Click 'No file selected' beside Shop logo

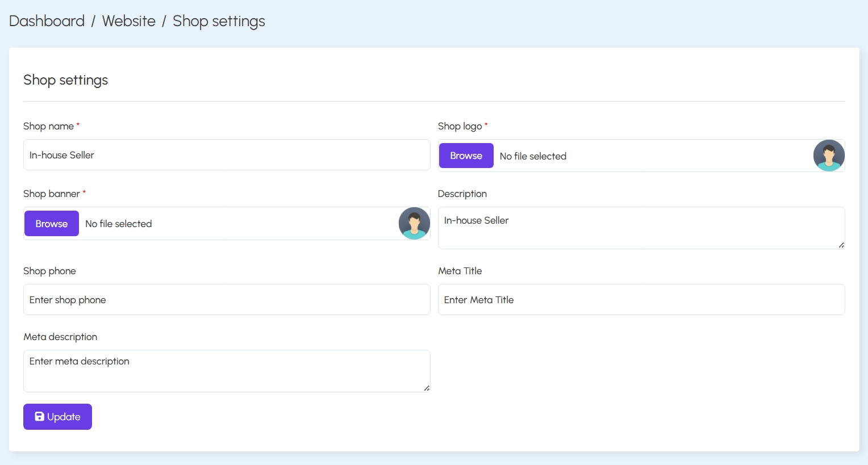pyautogui.click(x=533, y=156)
